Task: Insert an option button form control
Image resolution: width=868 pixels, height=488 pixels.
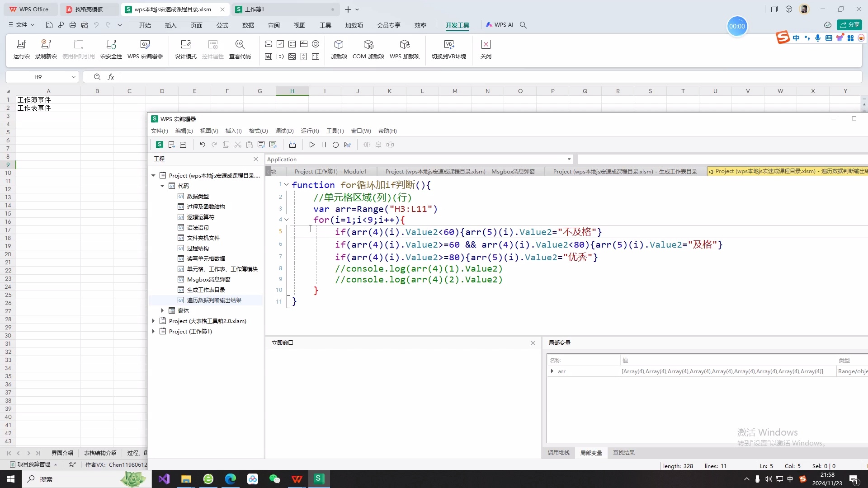Action: tap(316, 44)
